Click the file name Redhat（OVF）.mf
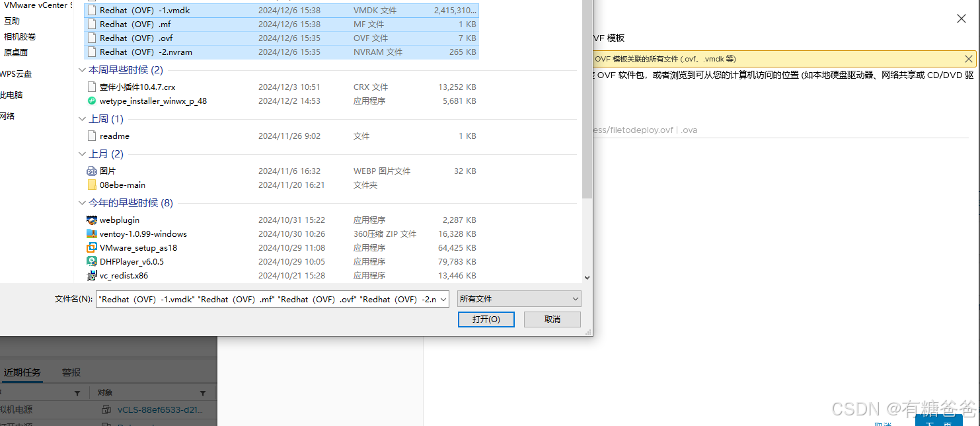 point(135,24)
